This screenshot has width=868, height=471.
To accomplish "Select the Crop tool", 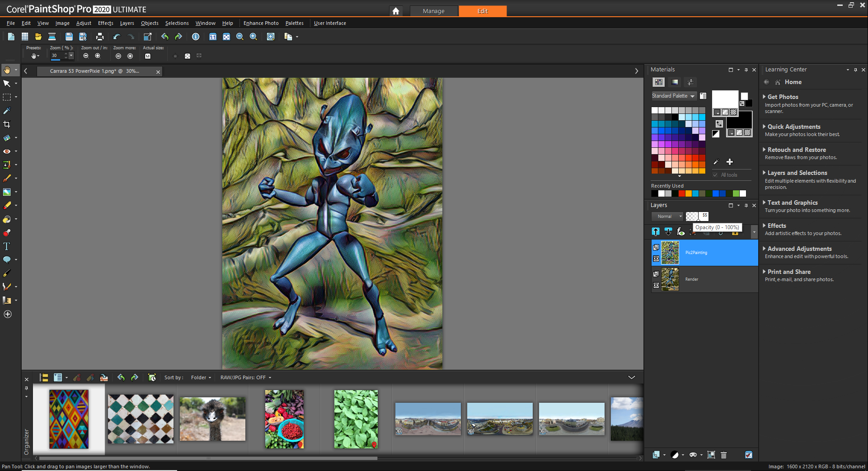I will click(x=7, y=124).
